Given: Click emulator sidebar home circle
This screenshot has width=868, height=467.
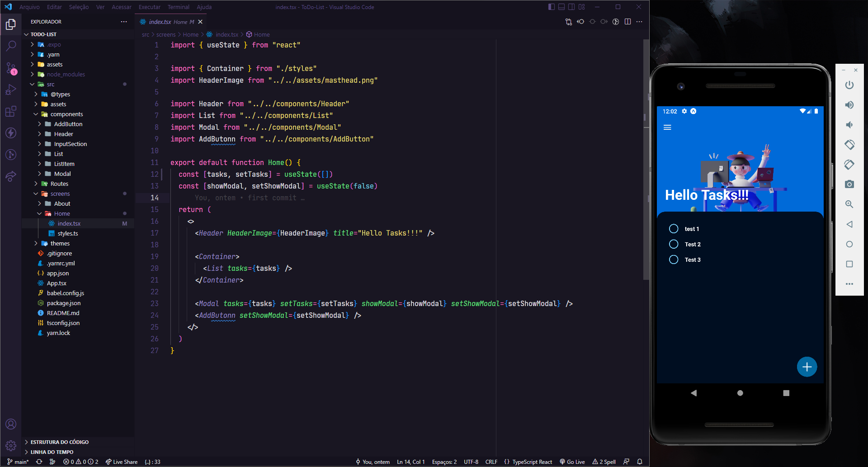Looking at the screenshot, I should 849,244.
